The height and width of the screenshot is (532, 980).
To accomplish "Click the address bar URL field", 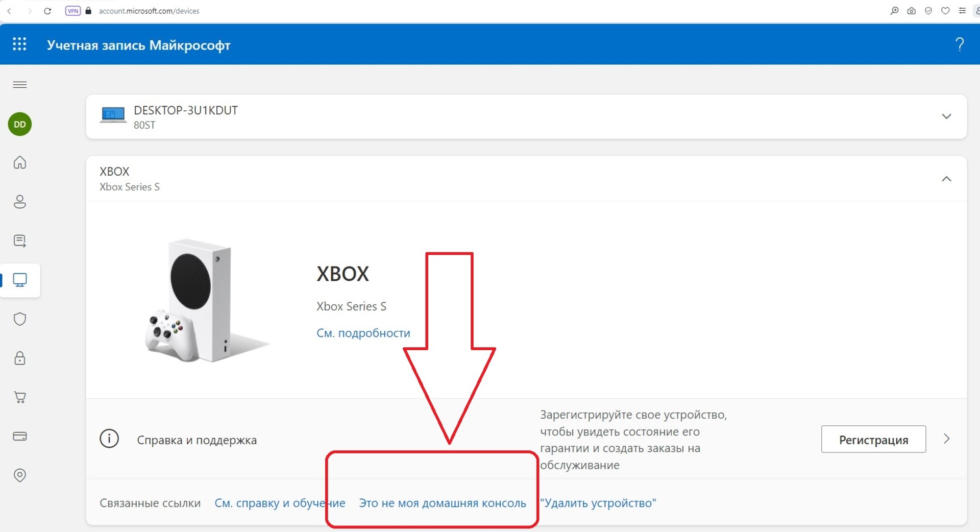I will pyautogui.click(x=149, y=11).
